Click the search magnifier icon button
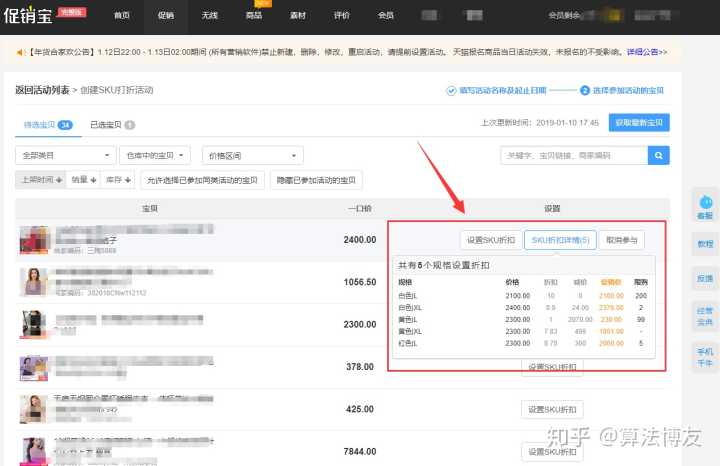 pos(658,155)
